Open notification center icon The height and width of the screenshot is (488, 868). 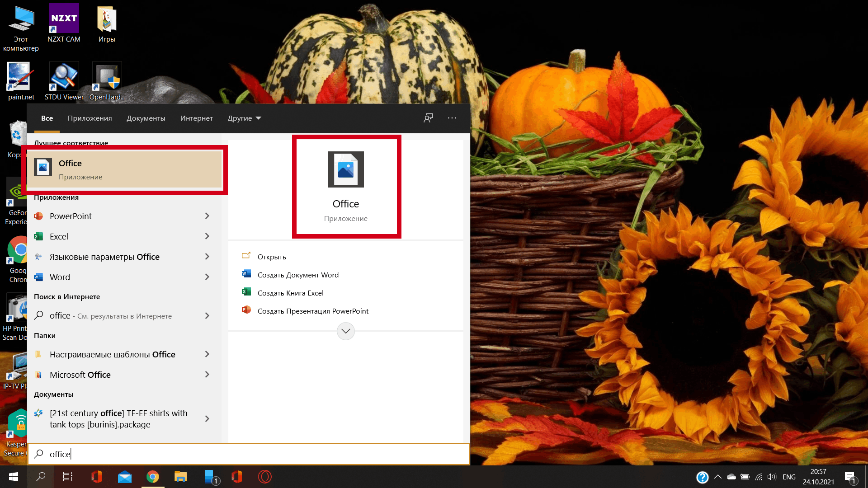(850, 477)
